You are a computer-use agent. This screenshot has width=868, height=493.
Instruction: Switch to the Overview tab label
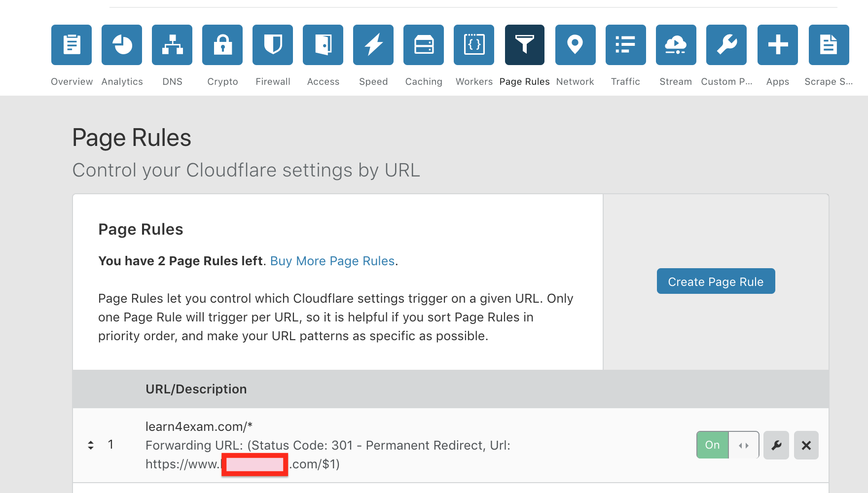pyautogui.click(x=72, y=82)
